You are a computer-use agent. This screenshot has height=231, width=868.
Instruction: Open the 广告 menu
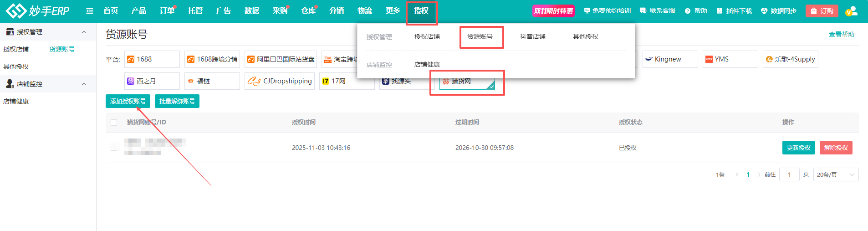pos(224,11)
